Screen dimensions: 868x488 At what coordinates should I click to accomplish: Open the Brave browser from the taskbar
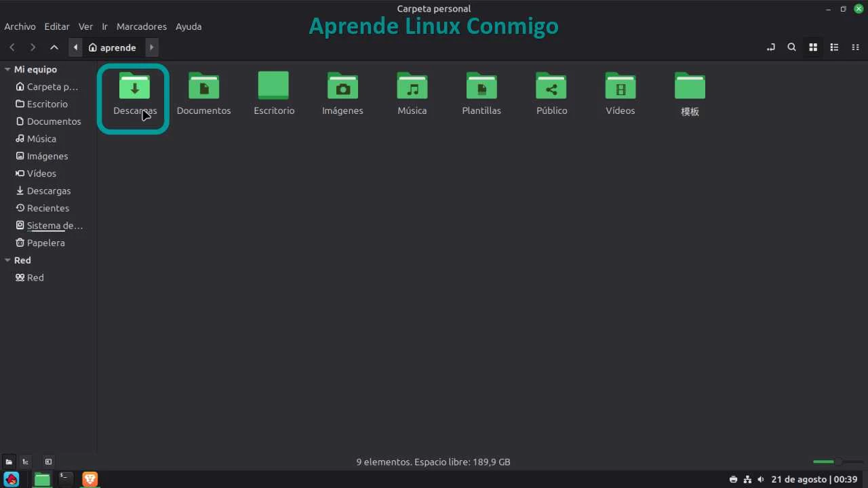pyautogui.click(x=90, y=479)
